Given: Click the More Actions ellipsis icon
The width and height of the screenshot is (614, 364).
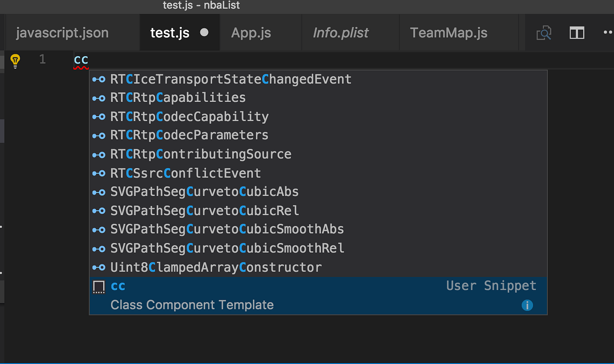Looking at the screenshot, I should coord(608,32).
